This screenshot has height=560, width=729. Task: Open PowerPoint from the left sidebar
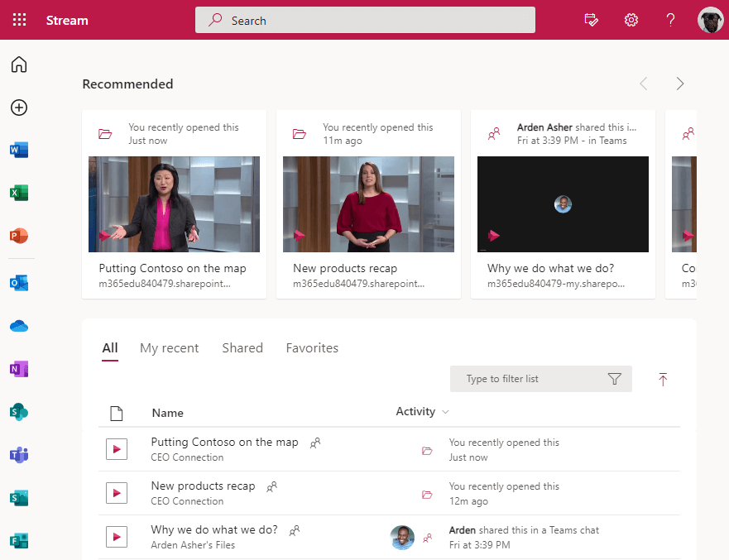click(x=18, y=236)
